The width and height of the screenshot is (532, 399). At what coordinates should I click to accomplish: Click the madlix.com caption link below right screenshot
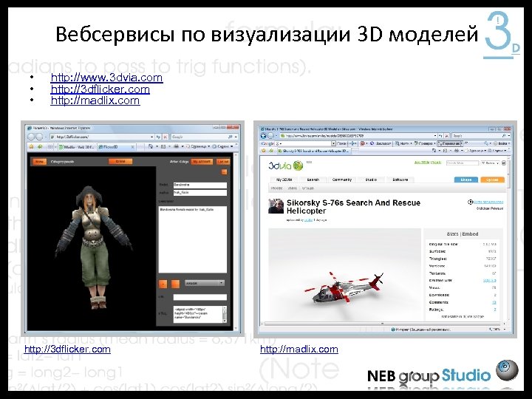(x=299, y=349)
